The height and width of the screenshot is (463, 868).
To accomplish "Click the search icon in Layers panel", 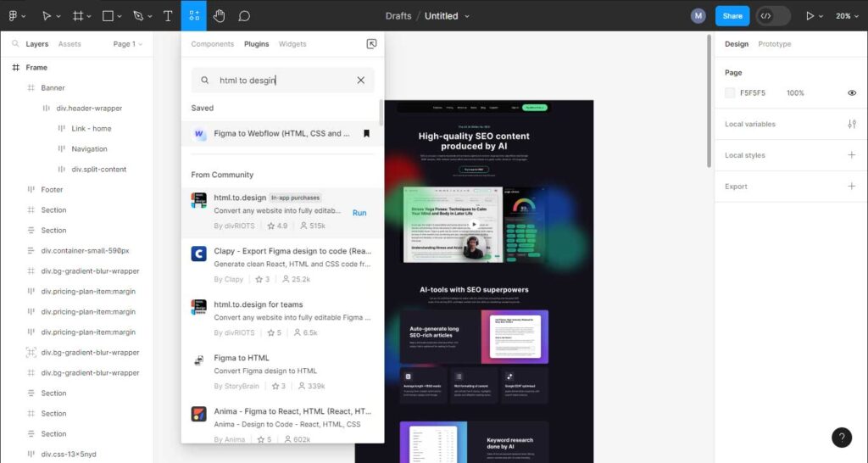I will (x=15, y=44).
